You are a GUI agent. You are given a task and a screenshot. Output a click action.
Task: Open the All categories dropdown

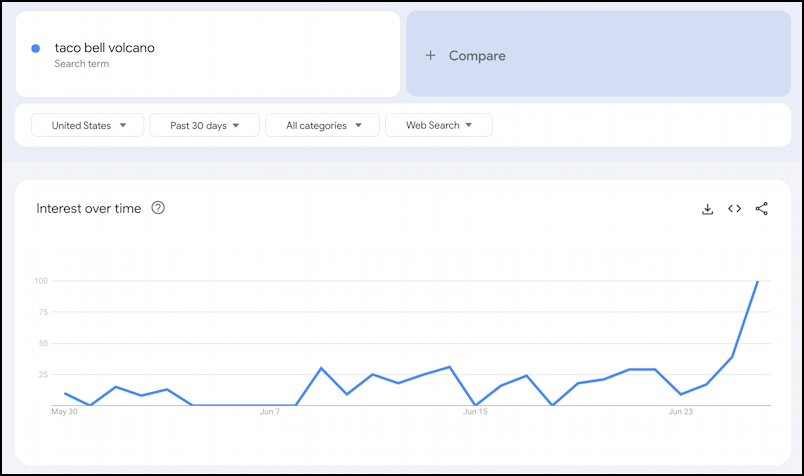323,125
